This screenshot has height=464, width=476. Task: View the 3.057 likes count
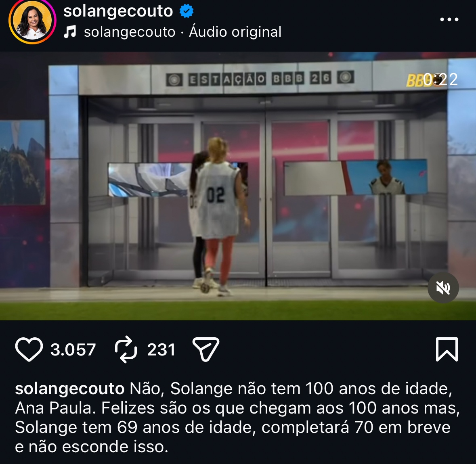[x=73, y=349]
